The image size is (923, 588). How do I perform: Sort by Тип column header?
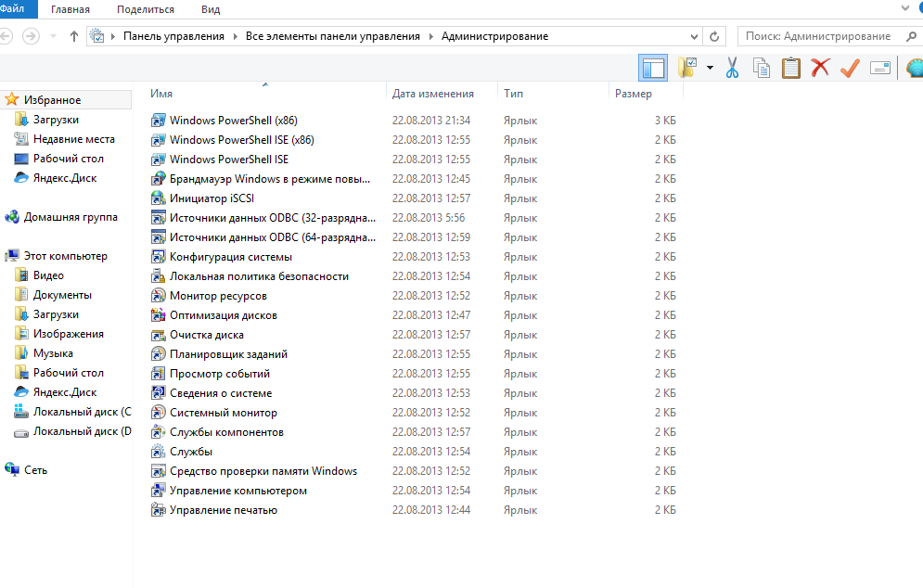coord(513,94)
